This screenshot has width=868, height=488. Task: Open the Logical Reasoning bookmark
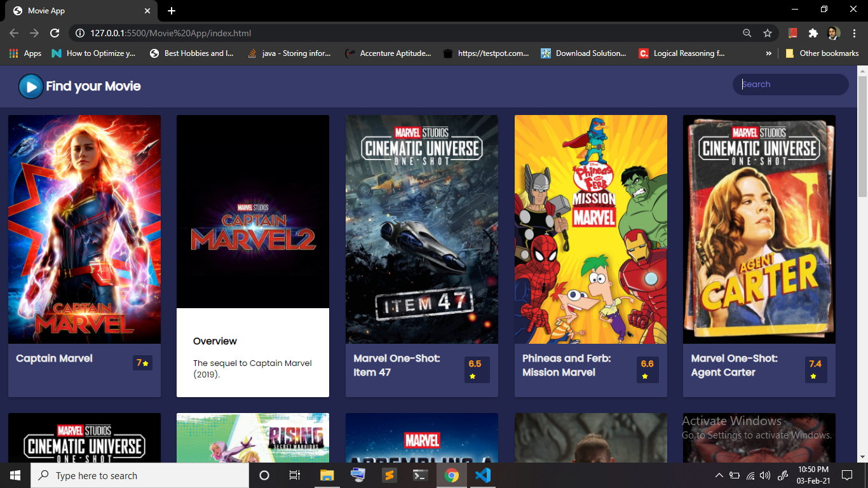coord(683,53)
